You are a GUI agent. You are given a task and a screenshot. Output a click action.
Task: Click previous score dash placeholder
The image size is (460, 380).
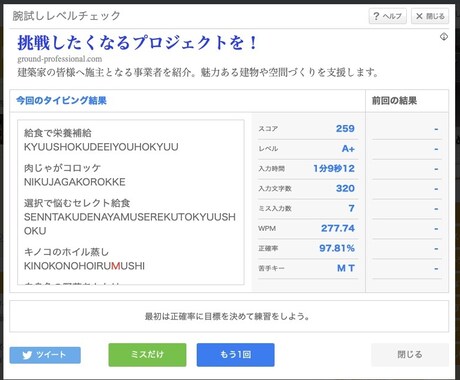436,129
